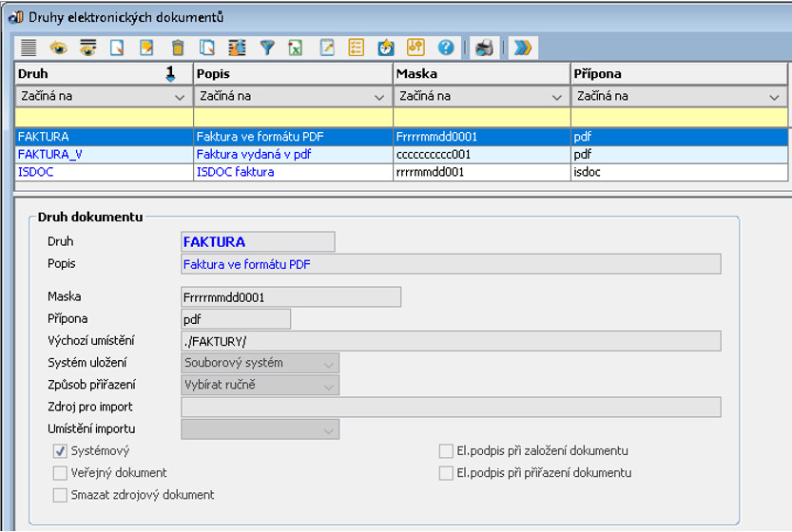Click the double-arrow forward icon
Viewport: 792px width, 532px height.
(521, 47)
